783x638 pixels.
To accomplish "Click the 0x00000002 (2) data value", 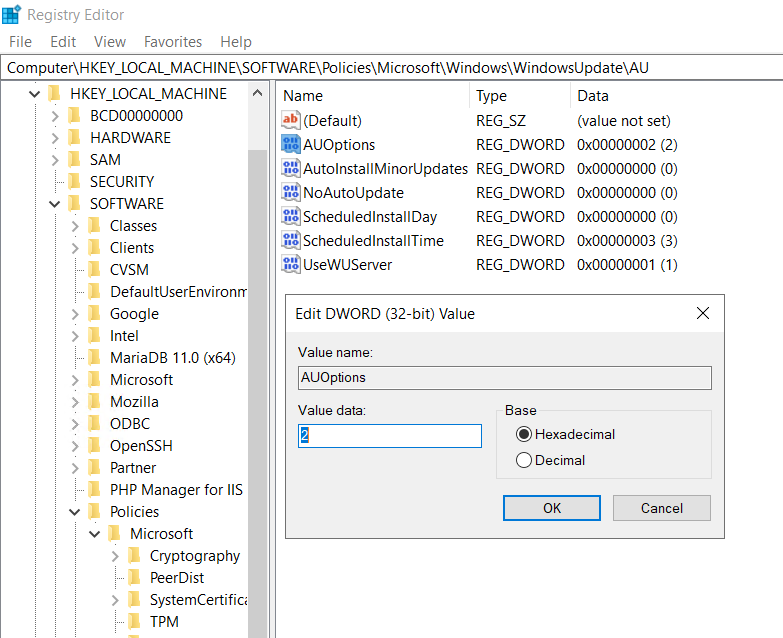I will pos(627,145).
